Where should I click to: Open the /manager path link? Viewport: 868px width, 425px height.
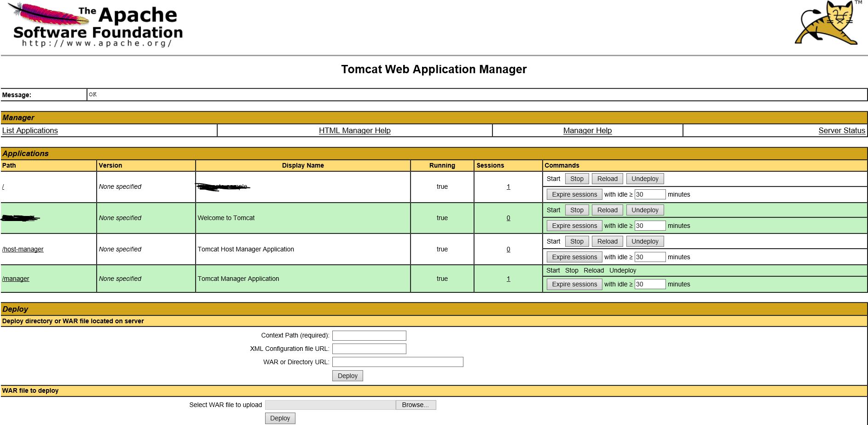click(16, 279)
